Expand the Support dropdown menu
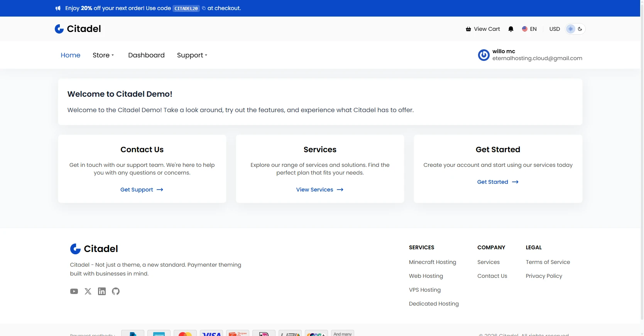Image resolution: width=644 pixels, height=336 pixels. point(192,55)
